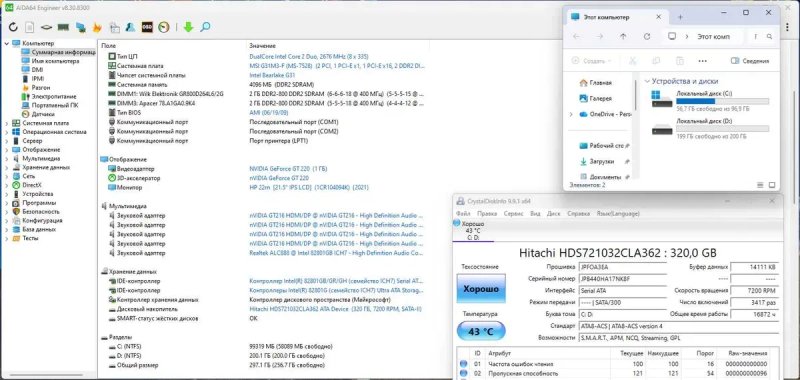Select the IPMI tree item

[38, 79]
